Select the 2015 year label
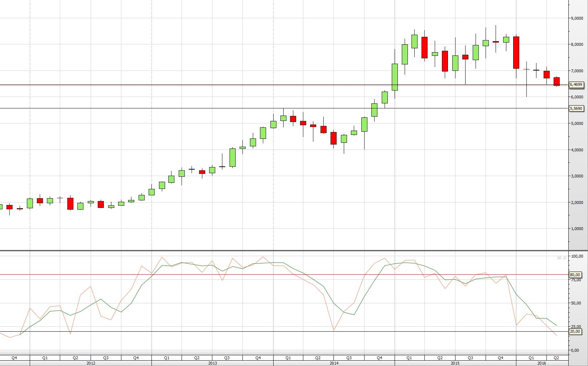 click(455, 363)
